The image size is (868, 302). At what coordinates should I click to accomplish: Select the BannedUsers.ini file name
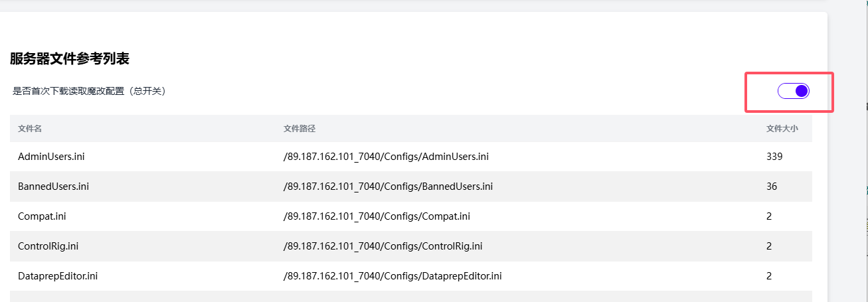pos(53,187)
